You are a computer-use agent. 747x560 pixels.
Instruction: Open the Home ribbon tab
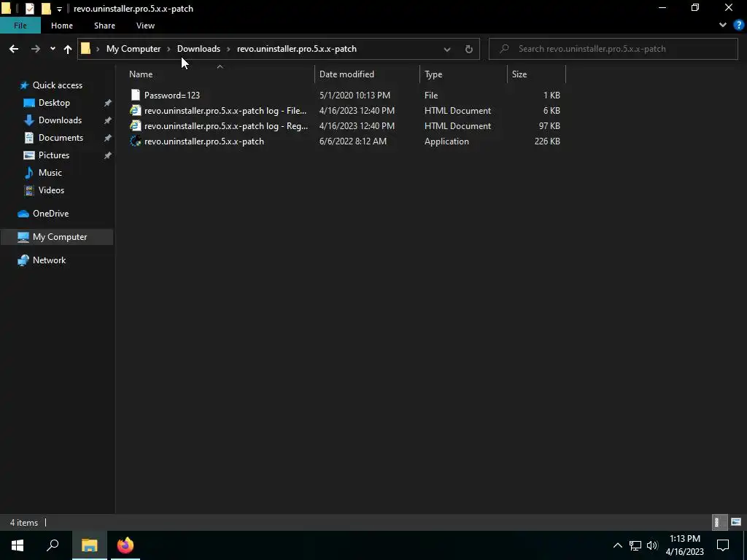(62, 26)
